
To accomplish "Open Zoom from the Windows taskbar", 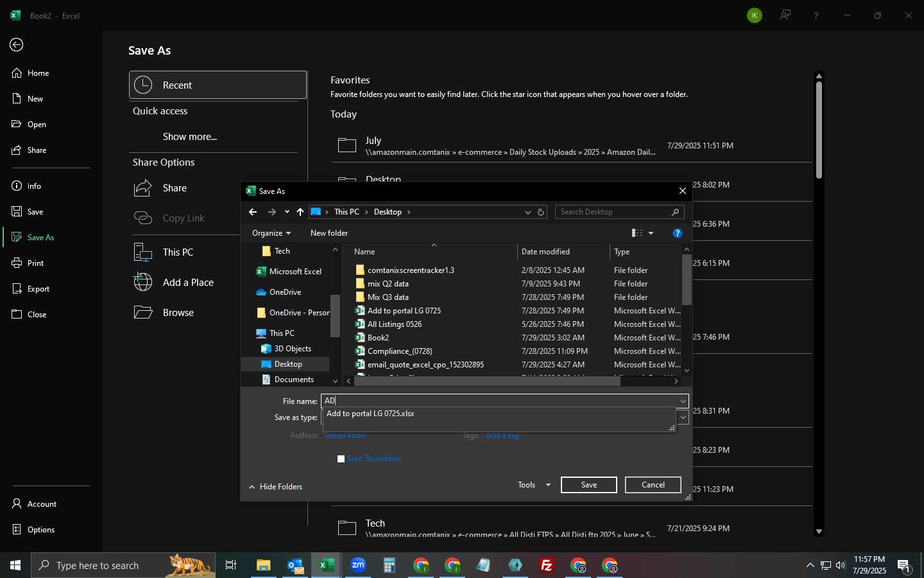I will [x=358, y=565].
